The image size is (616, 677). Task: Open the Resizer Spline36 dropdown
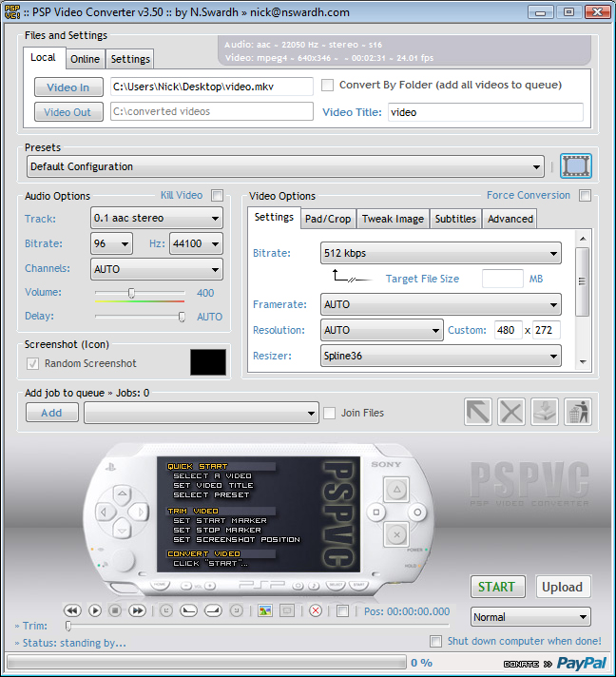pos(441,356)
